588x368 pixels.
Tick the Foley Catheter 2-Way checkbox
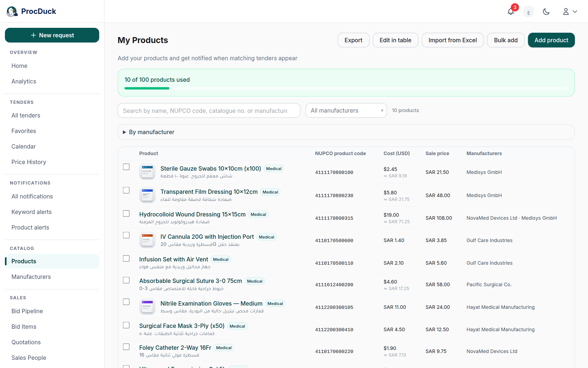point(126,347)
